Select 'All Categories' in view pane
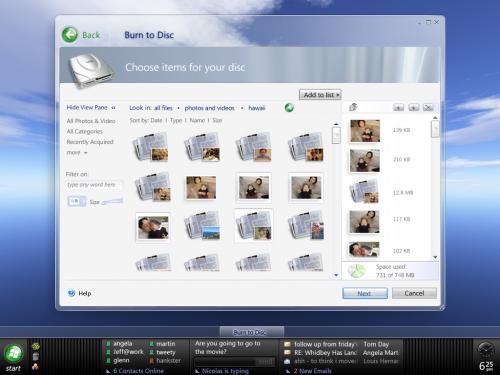500x375 pixels. pyautogui.click(x=85, y=131)
